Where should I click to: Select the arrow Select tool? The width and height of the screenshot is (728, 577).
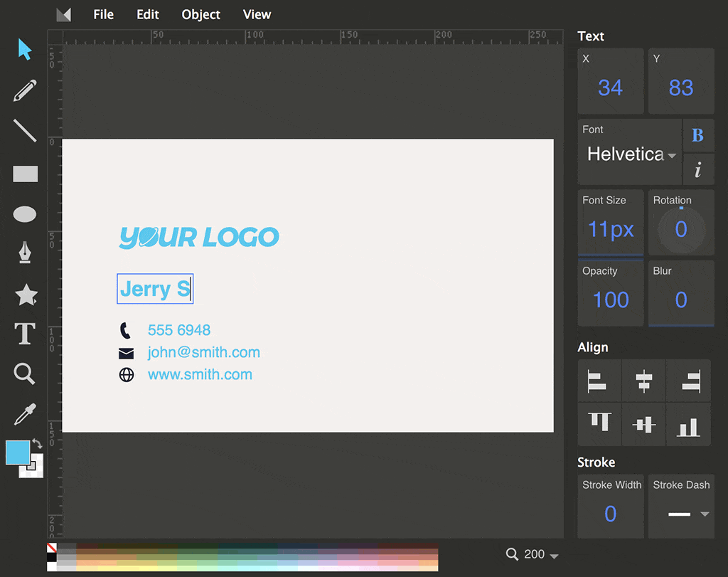coord(25,50)
